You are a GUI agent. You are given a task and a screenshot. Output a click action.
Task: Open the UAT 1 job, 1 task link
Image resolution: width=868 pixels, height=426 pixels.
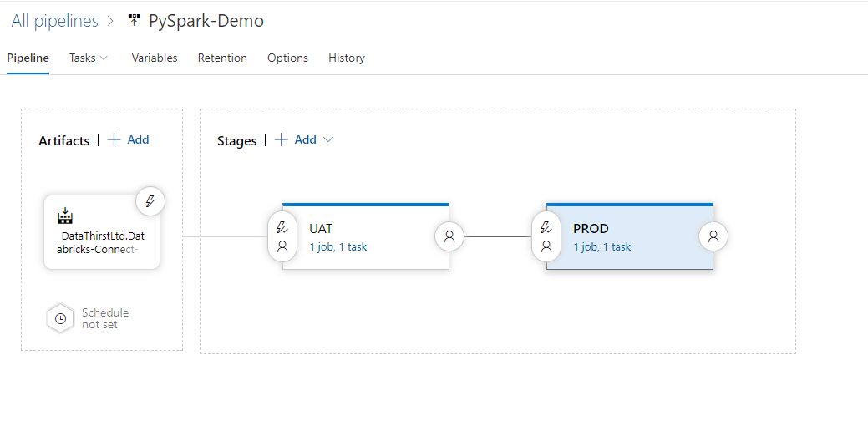coord(338,246)
